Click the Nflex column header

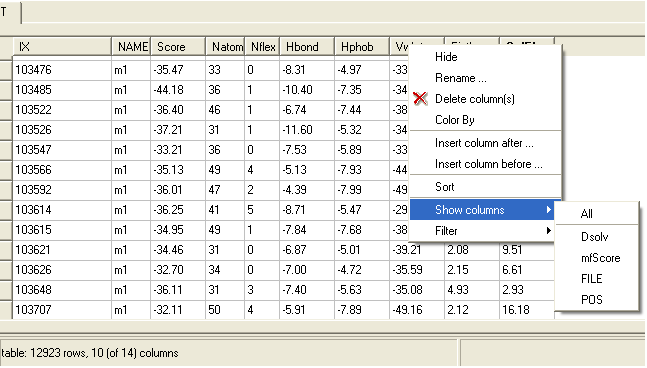point(262,47)
